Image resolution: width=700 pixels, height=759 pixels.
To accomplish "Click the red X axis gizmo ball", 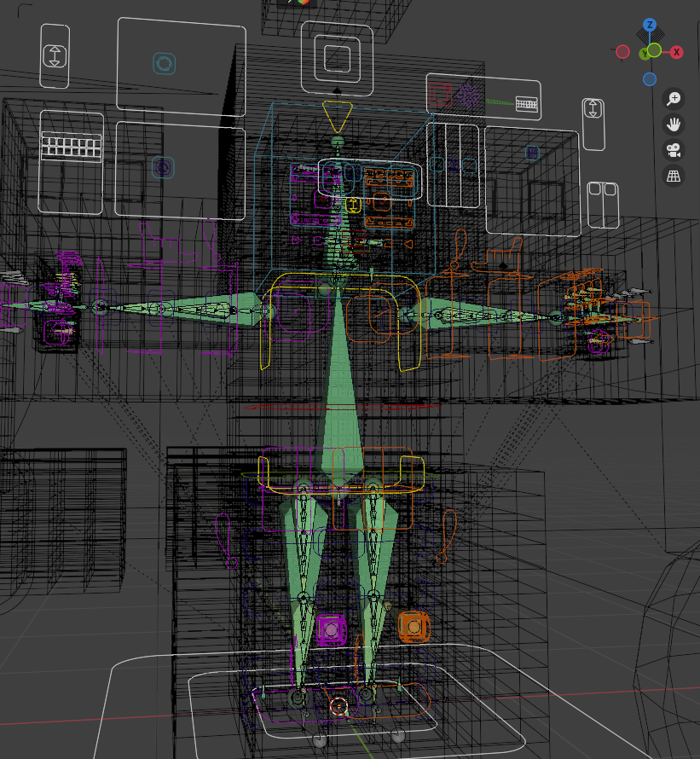I will (x=677, y=52).
